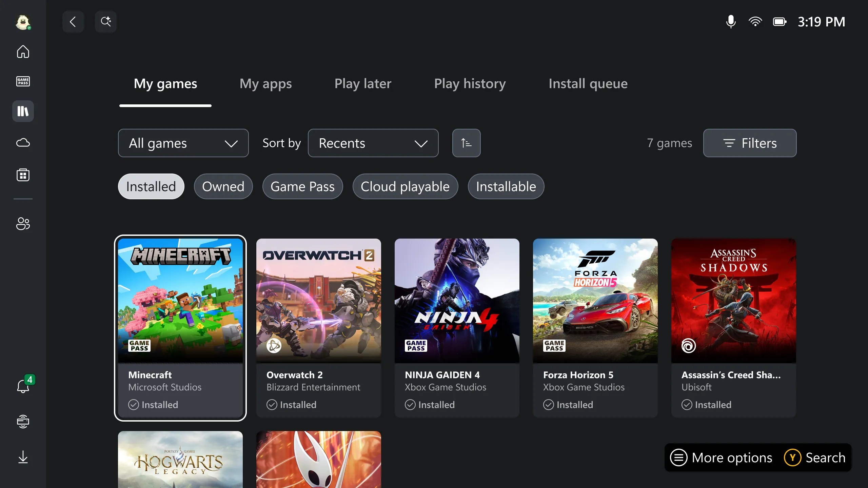This screenshot has height=488, width=868.
Task: Open the Cloud Gaming section
Action: (23, 143)
